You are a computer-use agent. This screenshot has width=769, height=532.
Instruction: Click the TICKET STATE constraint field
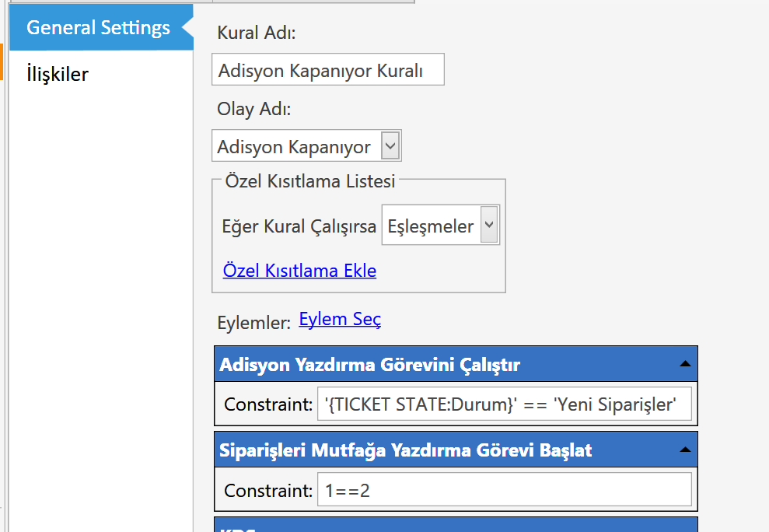(x=505, y=404)
